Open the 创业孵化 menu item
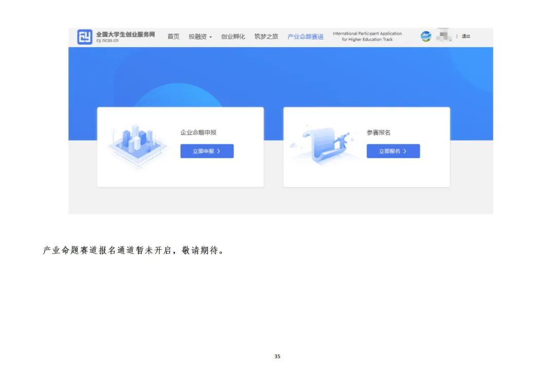 [x=233, y=37]
